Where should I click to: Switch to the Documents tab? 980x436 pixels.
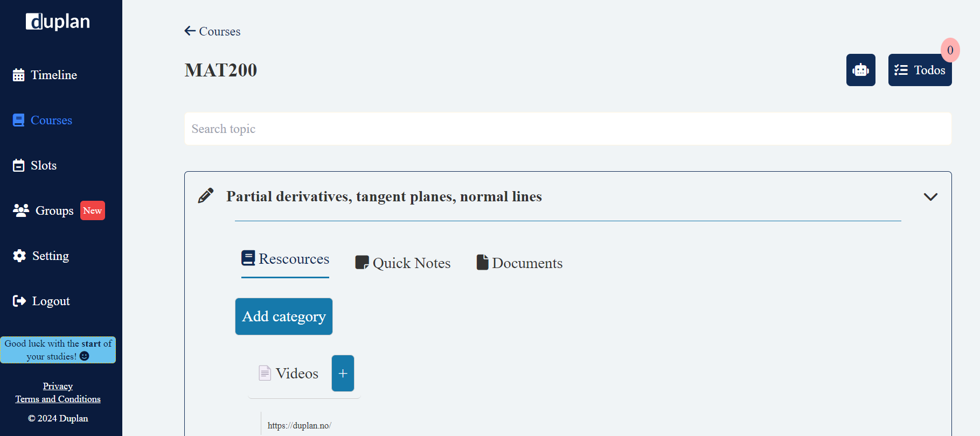(x=519, y=263)
